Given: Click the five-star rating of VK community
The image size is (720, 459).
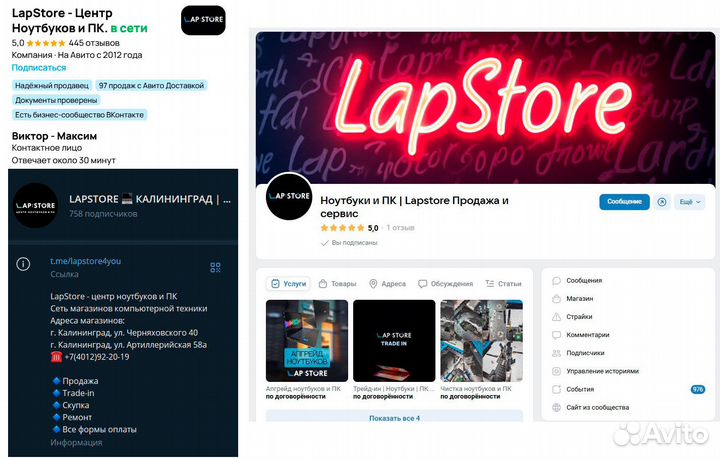Looking at the screenshot, I should 343,228.
